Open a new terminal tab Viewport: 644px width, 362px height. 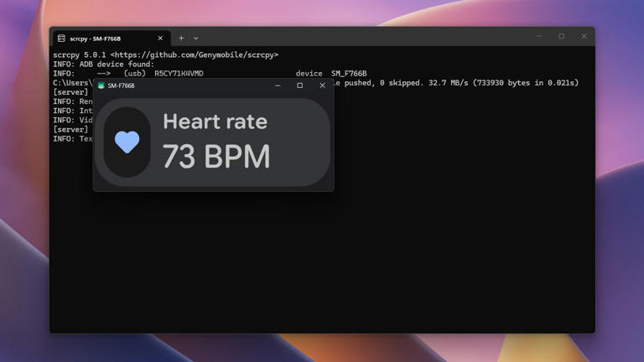click(181, 39)
